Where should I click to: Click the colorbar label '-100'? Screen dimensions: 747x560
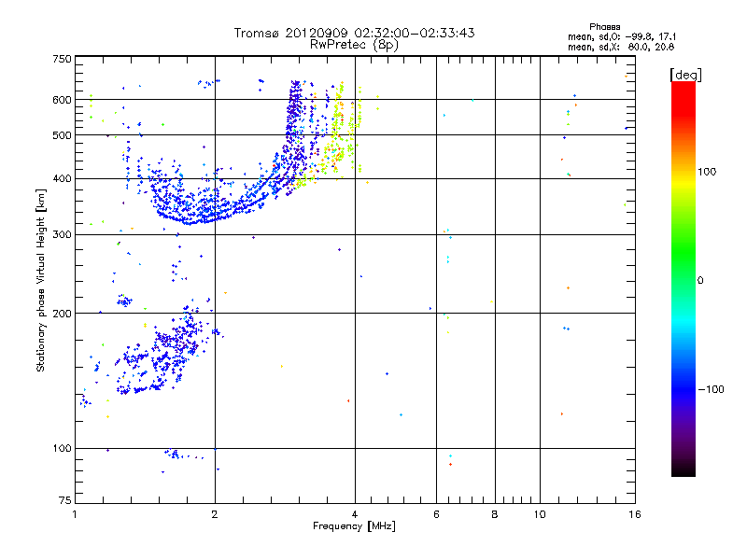tap(711, 389)
